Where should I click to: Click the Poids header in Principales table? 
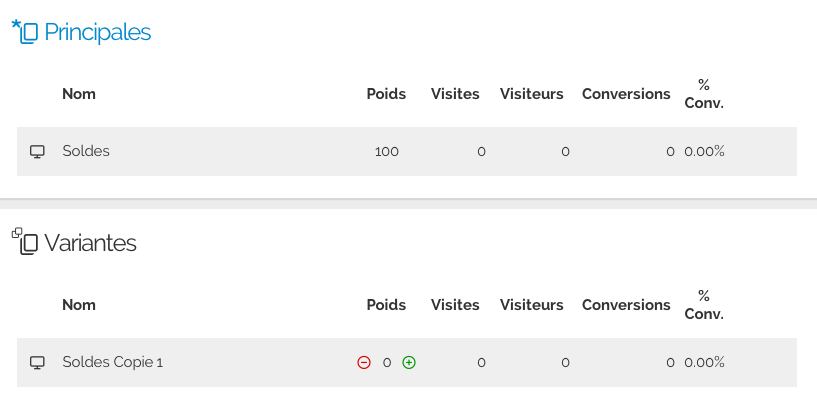point(386,94)
